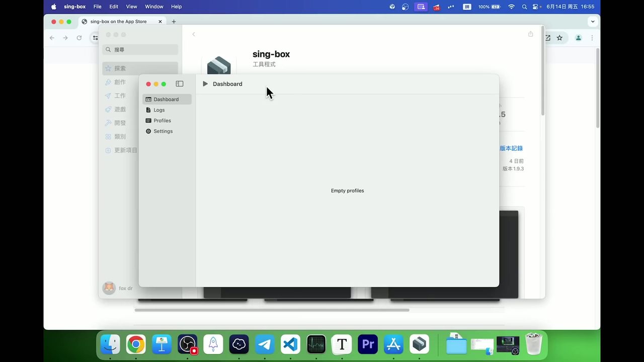Image resolution: width=644 pixels, height=362 pixels.
Task: Switch to the sing-box on the App Store tab
Action: [118, 21]
